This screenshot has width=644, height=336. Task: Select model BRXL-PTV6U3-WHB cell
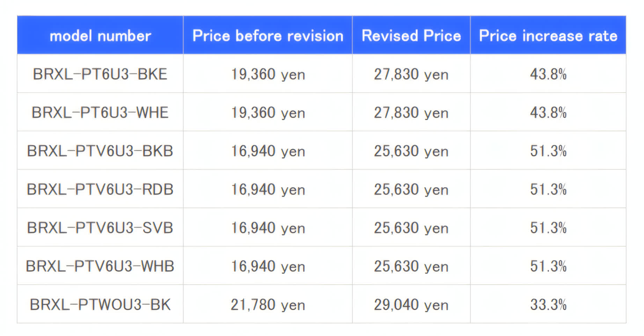pyautogui.click(x=100, y=266)
